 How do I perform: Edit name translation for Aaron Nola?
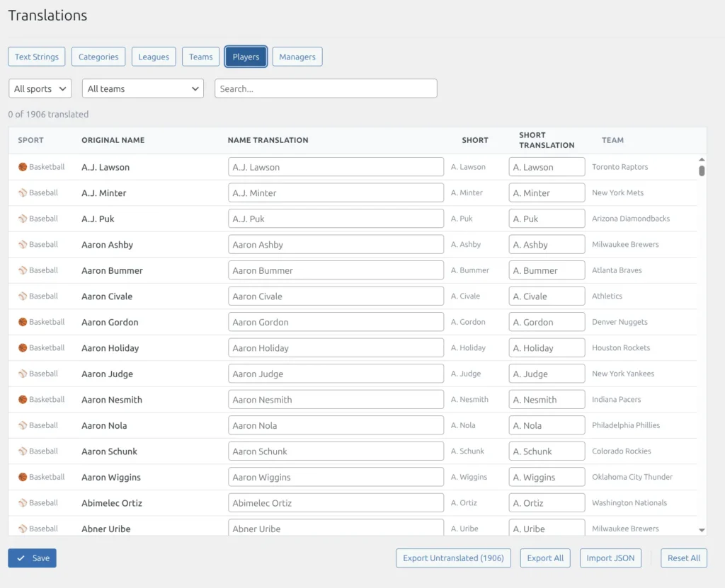(x=336, y=426)
